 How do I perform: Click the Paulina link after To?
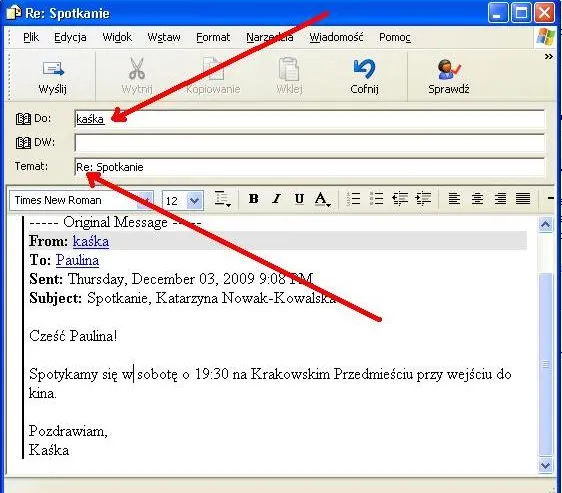tap(77, 260)
